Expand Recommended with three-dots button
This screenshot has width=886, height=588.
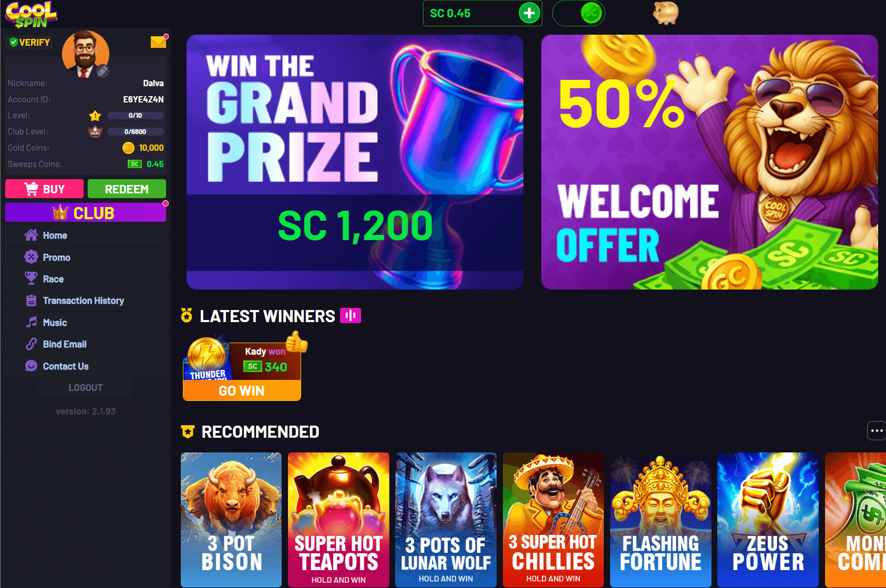876,431
